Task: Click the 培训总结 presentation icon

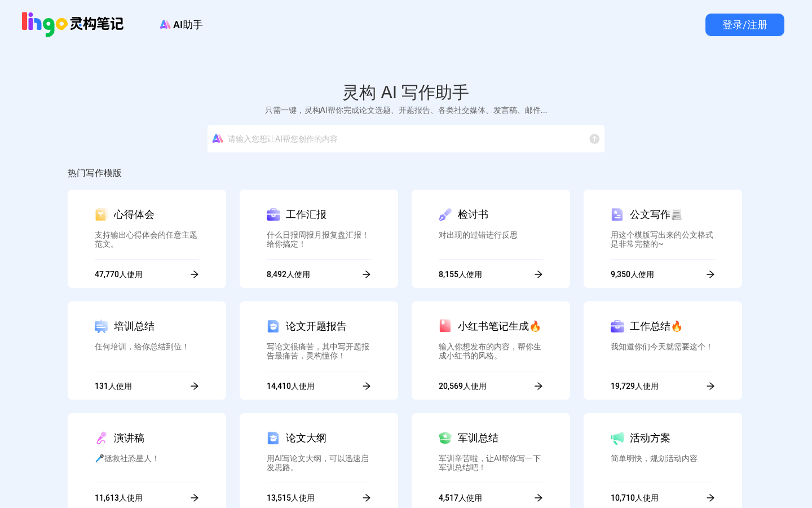Action: tap(101, 326)
